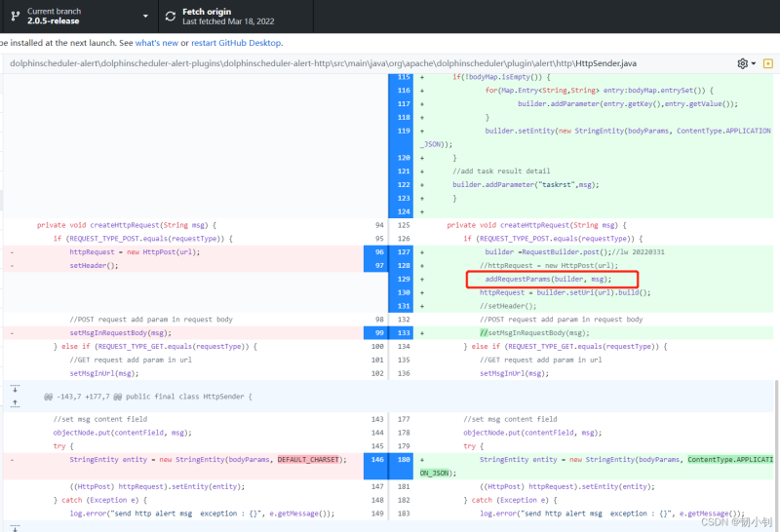Click right-side line number 177
The image size is (780, 532).
[404, 419]
